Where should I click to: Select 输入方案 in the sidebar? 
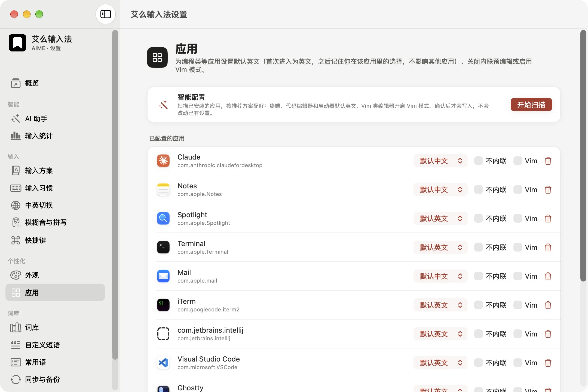tap(55, 171)
